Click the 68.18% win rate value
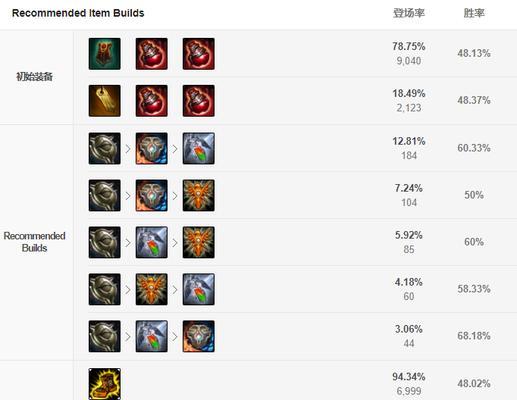The image size is (517, 400). (x=474, y=336)
